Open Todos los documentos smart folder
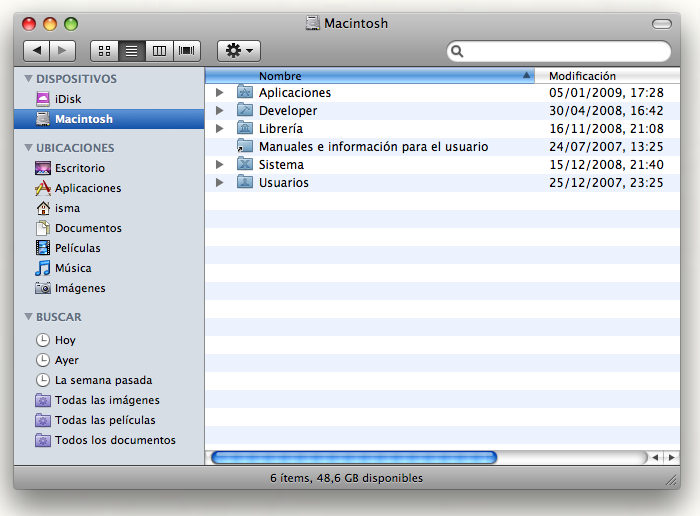 [109, 440]
